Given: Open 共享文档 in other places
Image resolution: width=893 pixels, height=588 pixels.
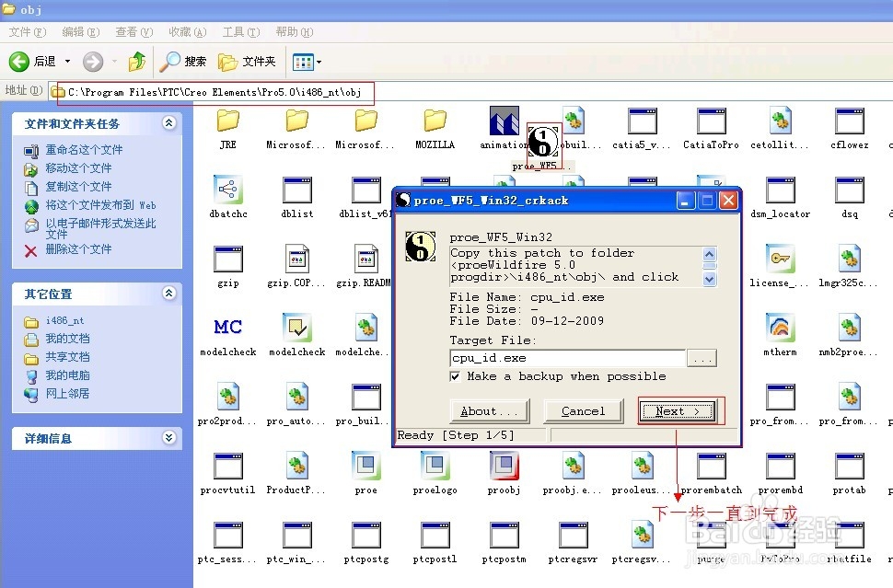Looking at the screenshot, I should pos(68,357).
